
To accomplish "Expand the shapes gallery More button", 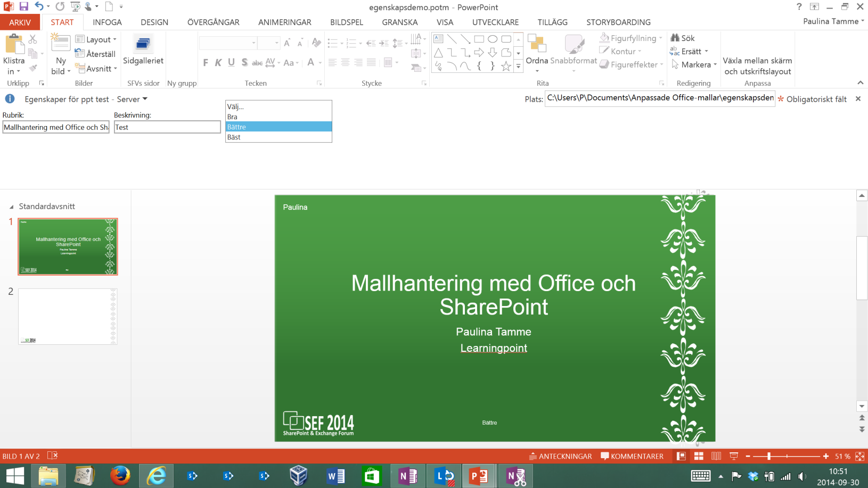I will [x=518, y=67].
